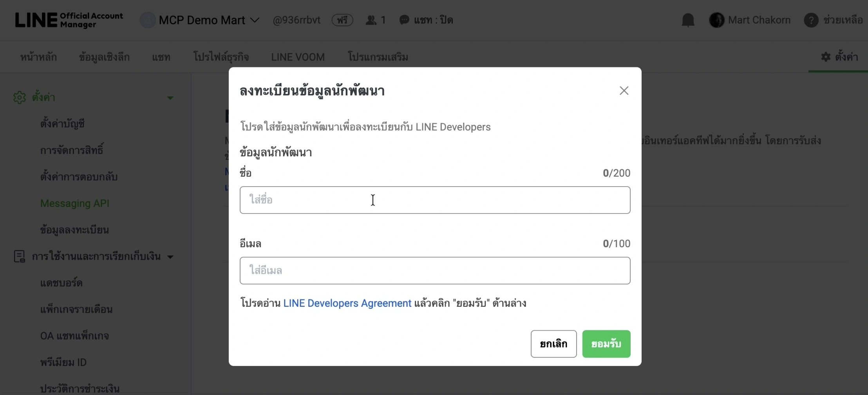Switch to the แชท tab

click(161, 57)
